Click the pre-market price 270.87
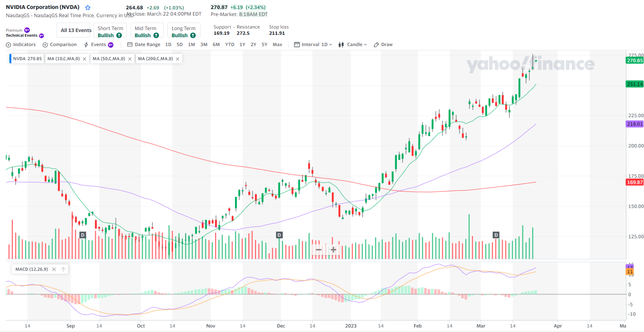Screen dimensions: 644x332 coord(219,7)
